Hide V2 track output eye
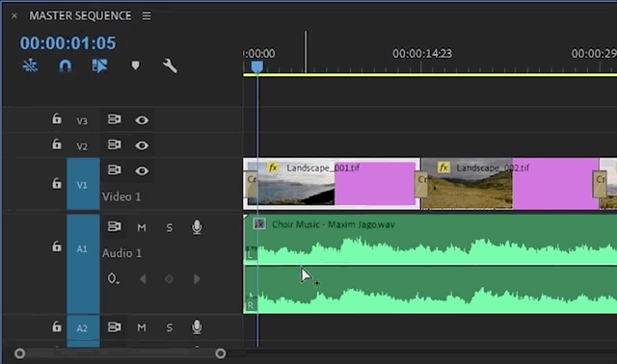617x364 pixels. point(142,145)
